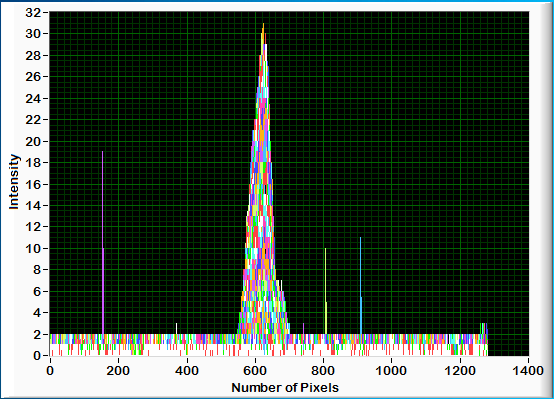Viewport: 554px width, 399px height.
Task: Pick the '18' Intensity axis label
Action: click(33, 163)
